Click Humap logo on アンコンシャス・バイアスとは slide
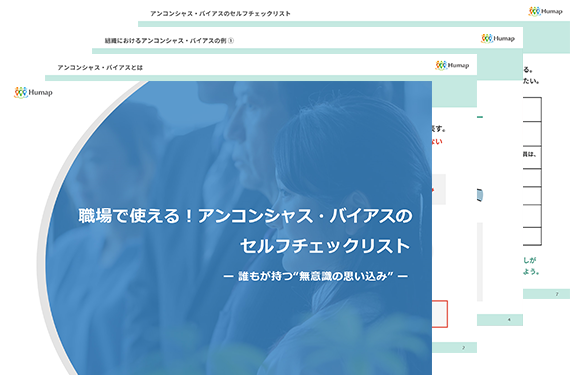The height and width of the screenshot is (375, 570). [x=452, y=65]
